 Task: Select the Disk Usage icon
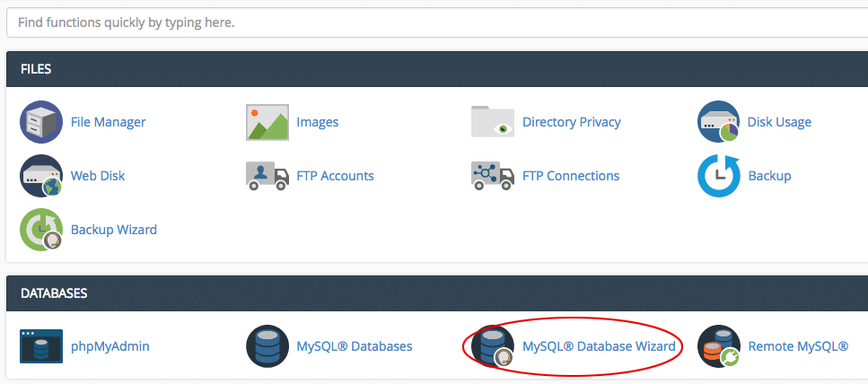coord(718,122)
